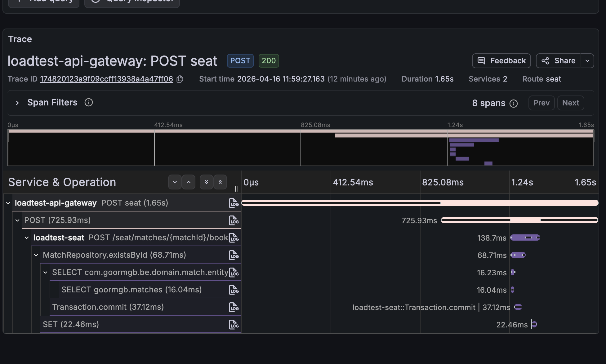
Task: Click the Share button
Action: 558,61
